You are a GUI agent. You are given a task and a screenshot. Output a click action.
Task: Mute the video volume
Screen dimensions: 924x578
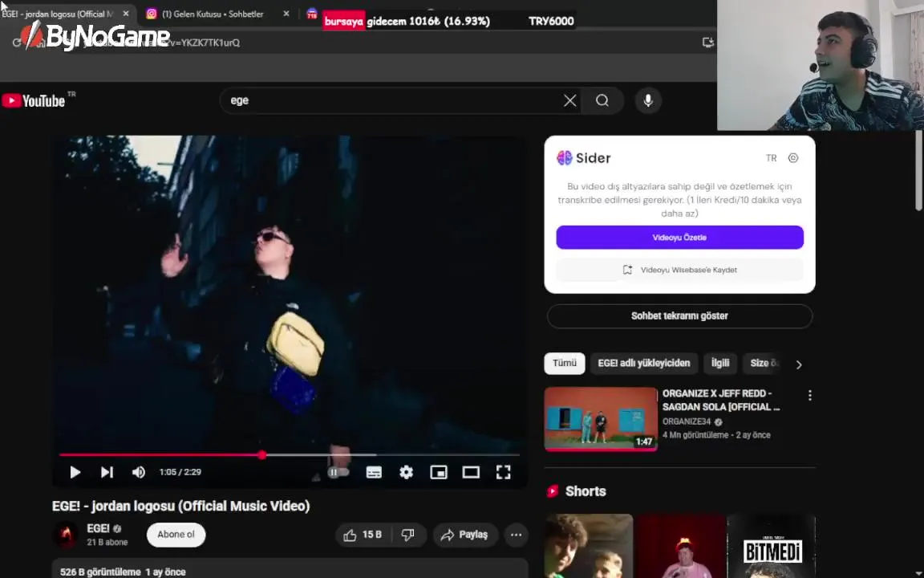pyautogui.click(x=139, y=472)
